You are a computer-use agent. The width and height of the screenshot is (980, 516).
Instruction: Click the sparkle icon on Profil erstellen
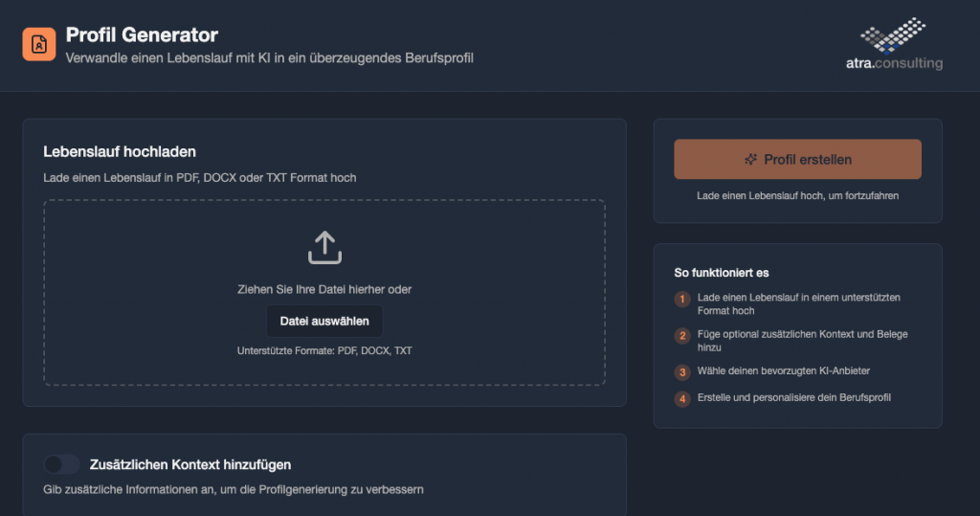(x=751, y=160)
